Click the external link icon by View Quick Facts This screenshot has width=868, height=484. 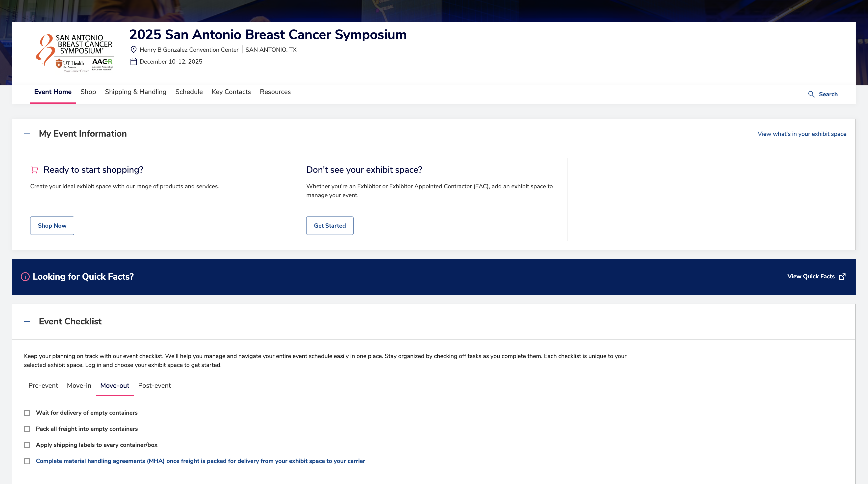click(842, 277)
